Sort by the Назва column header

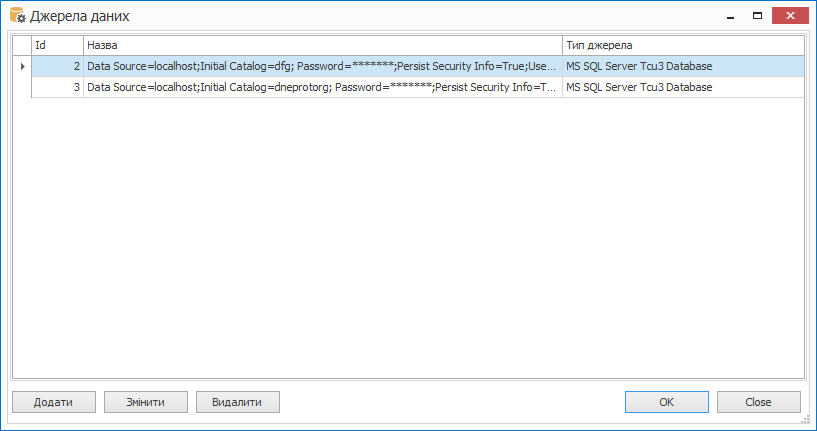point(323,45)
